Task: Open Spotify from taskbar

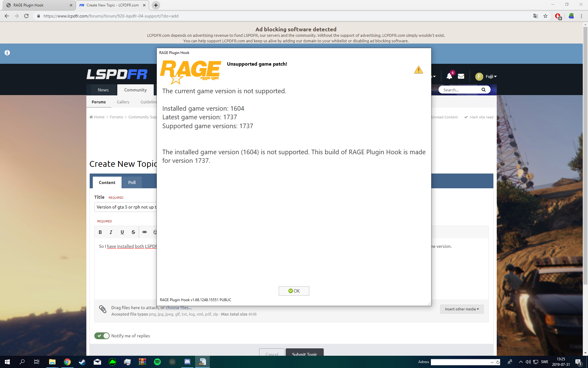Action: [x=157, y=362]
